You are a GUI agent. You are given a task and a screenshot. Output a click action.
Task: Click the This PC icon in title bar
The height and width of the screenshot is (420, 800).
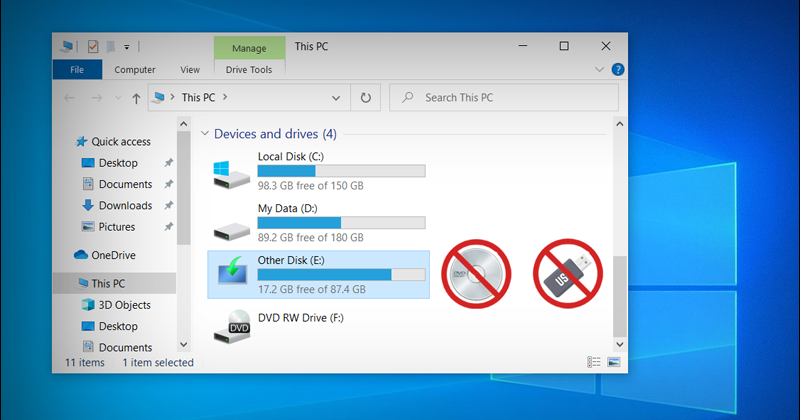pyautogui.click(x=66, y=46)
